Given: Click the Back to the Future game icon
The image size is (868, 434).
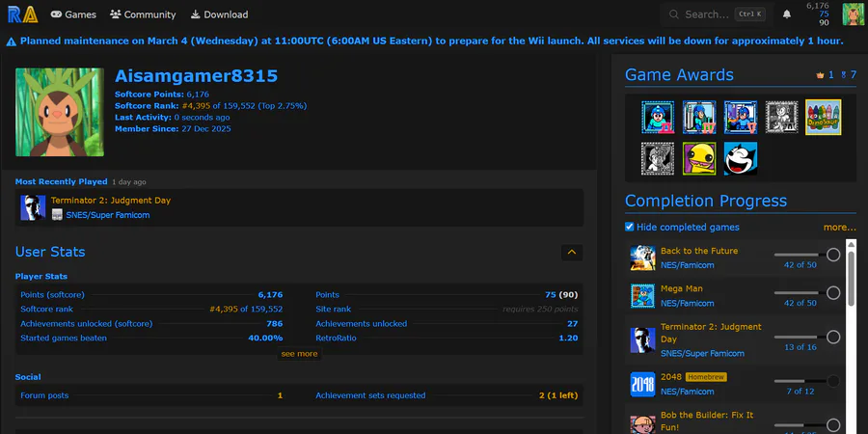Looking at the screenshot, I should (642, 258).
